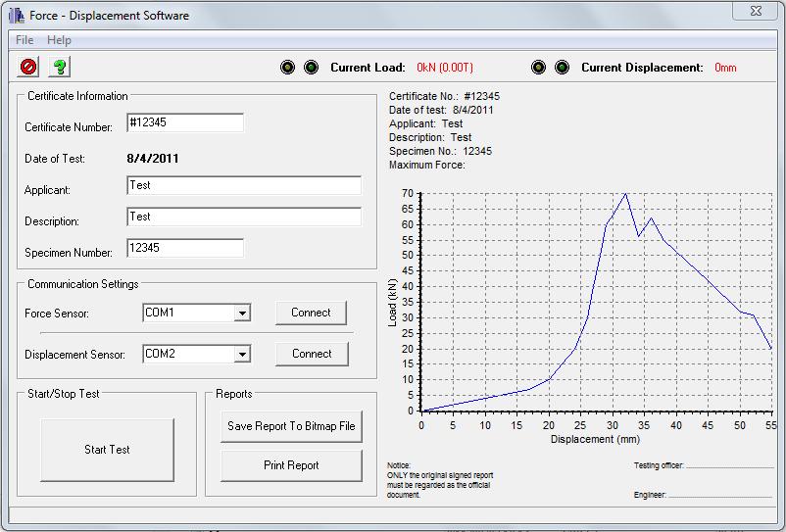Click the report line Specimen No.: 12345
Screen dimensions: 786x532
[x=440, y=151]
